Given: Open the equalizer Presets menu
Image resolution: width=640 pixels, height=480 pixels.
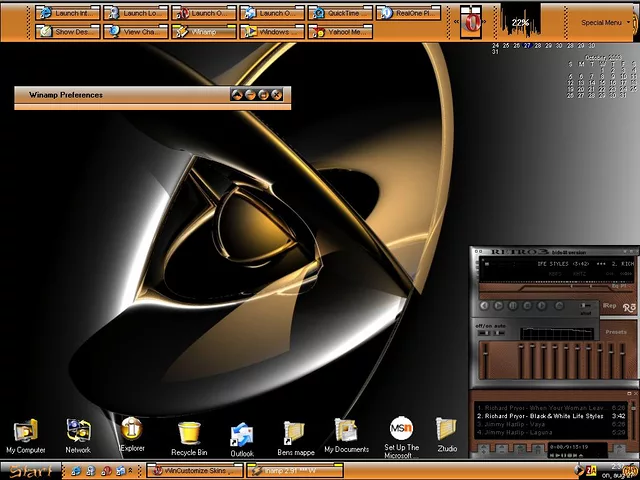Looking at the screenshot, I should (616, 332).
